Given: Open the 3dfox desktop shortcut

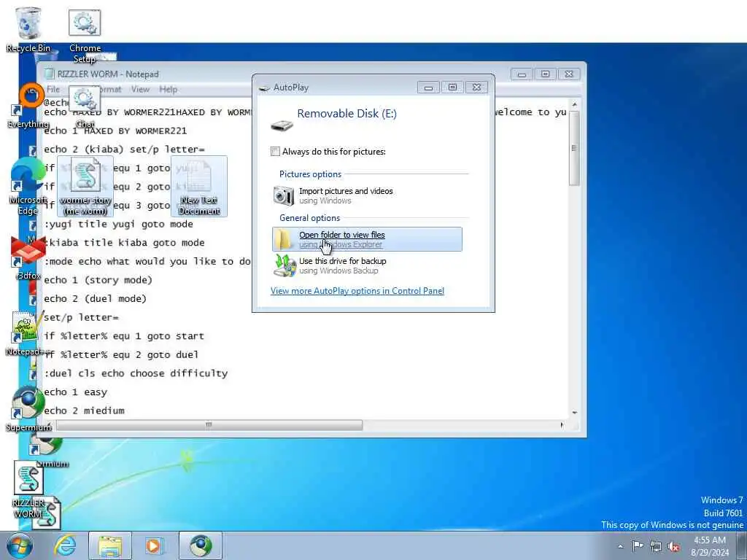Looking at the screenshot, I should click(x=28, y=257).
